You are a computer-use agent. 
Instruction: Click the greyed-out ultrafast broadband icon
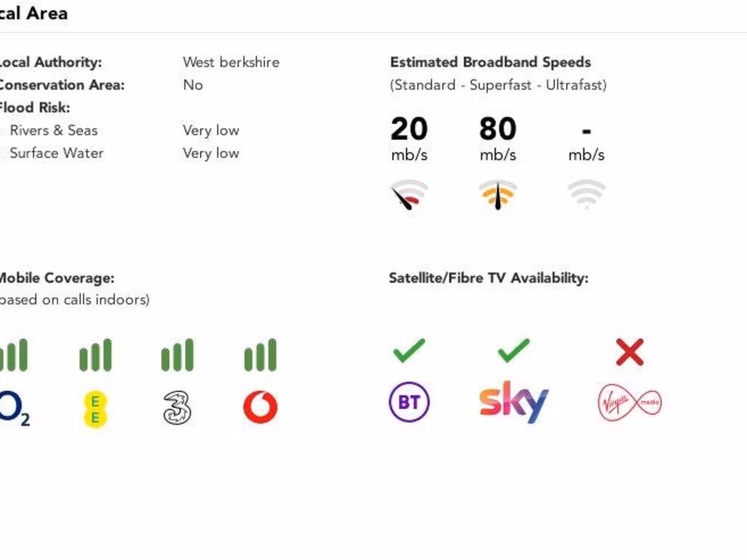(x=587, y=194)
